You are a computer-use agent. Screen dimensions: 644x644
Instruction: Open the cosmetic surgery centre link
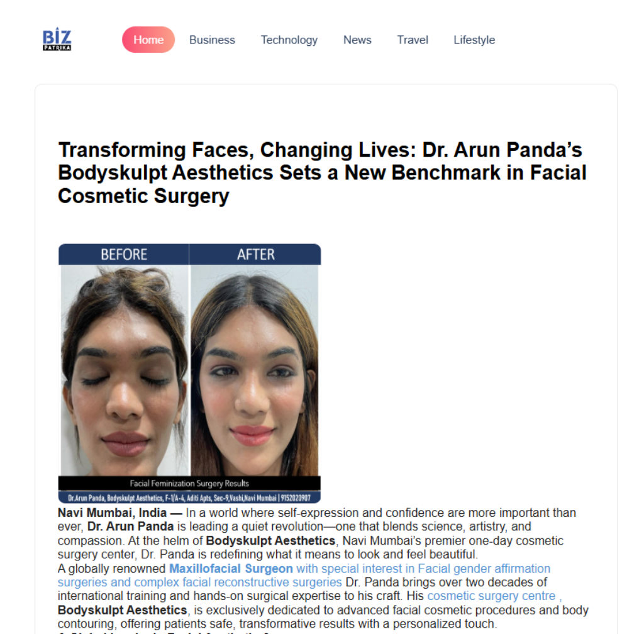492,596
